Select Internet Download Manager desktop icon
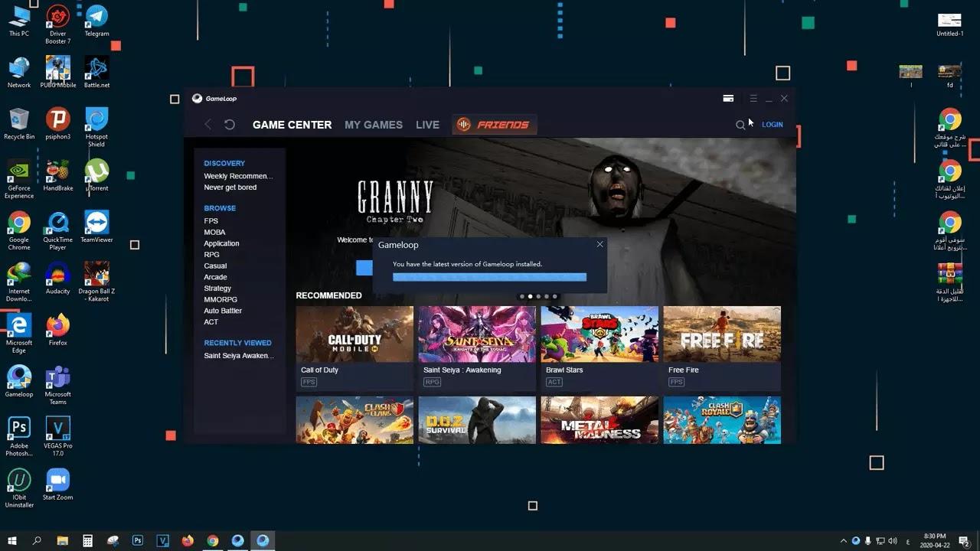 point(19,282)
